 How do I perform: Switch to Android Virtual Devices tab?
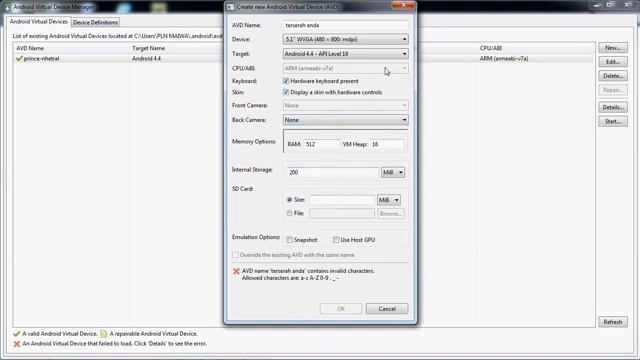39,22
